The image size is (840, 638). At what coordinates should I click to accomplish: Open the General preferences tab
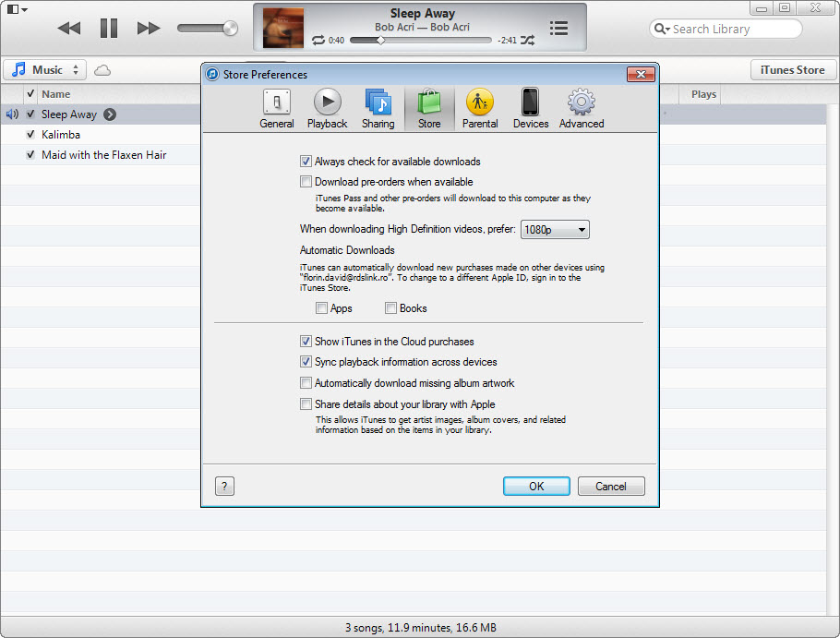pyautogui.click(x=276, y=109)
